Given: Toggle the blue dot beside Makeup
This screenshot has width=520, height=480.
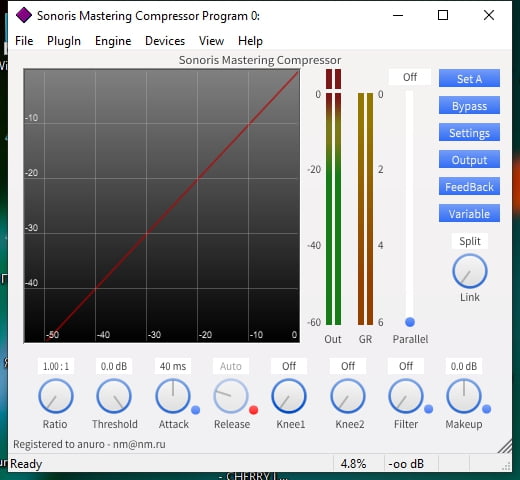Looking at the screenshot, I should (x=487, y=409).
